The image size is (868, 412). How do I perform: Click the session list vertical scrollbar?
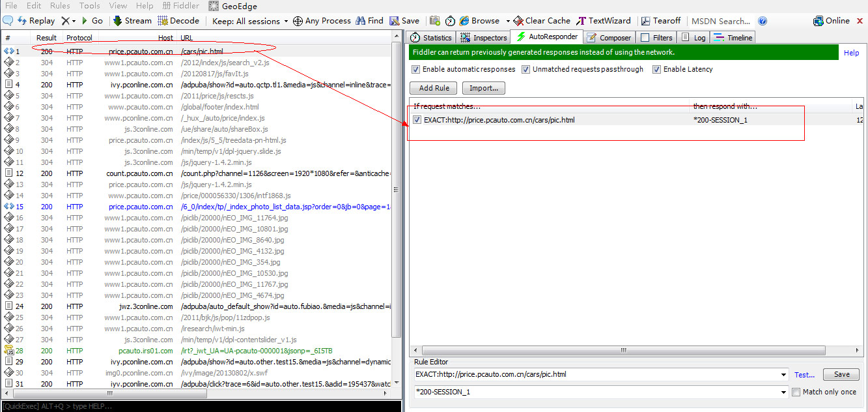(x=396, y=189)
